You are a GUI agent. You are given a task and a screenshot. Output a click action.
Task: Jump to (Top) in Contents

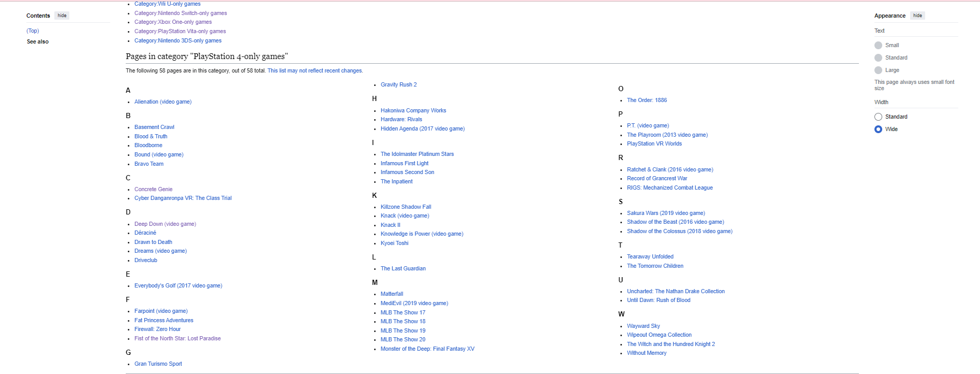(x=33, y=31)
